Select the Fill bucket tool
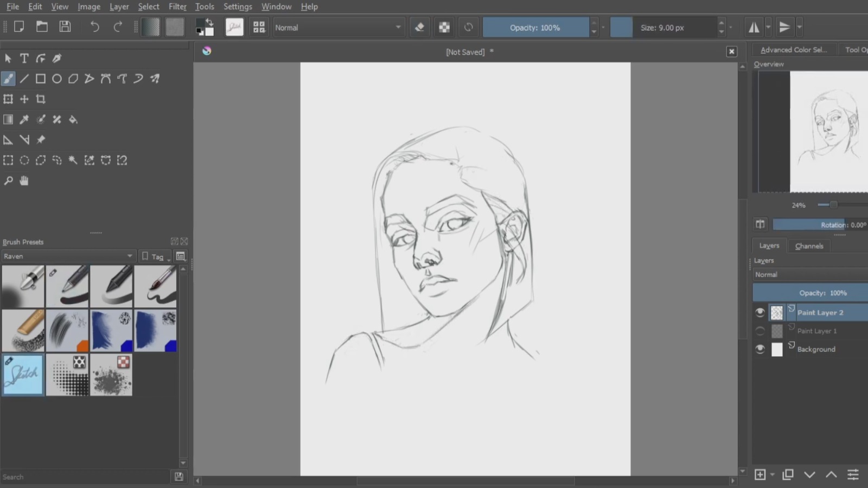The height and width of the screenshot is (488, 868). pyautogui.click(x=73, y=119)
